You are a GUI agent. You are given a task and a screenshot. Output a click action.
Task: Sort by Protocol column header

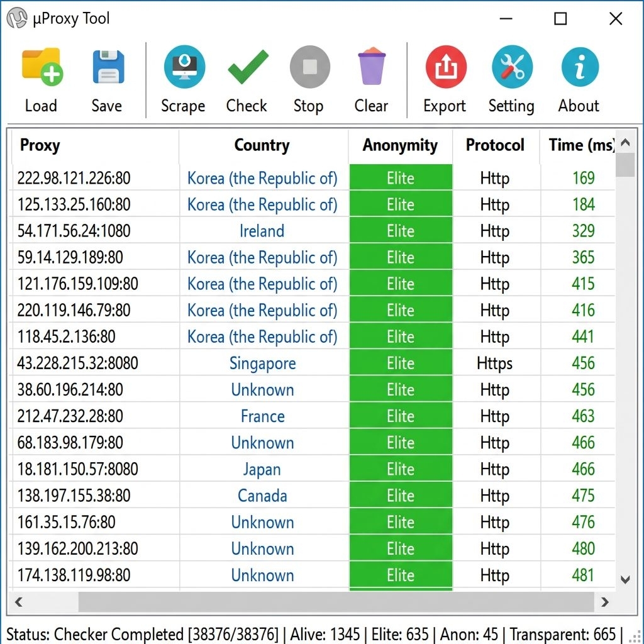(x=496, y=145)
